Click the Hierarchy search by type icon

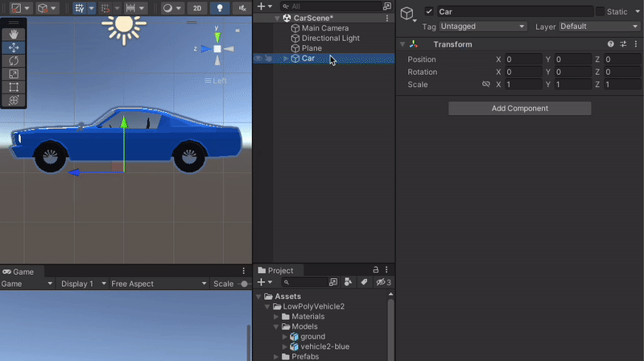[387, 6]
